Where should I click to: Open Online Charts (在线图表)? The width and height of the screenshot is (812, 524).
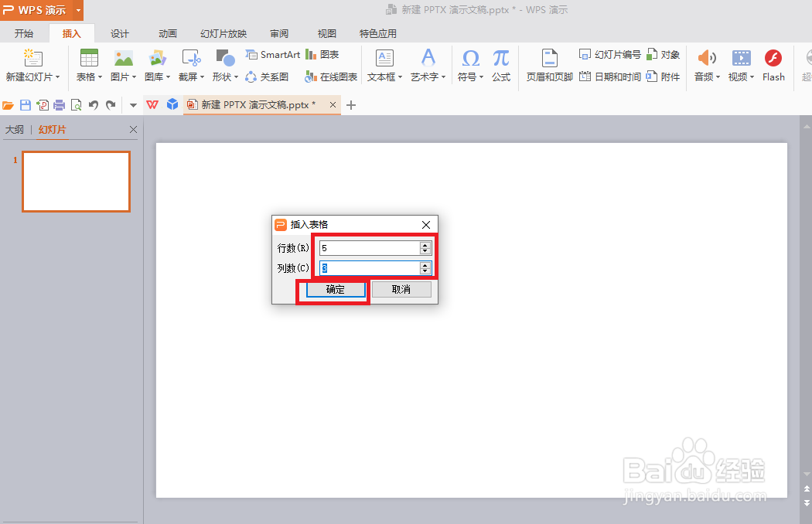[x=331, y=77]
